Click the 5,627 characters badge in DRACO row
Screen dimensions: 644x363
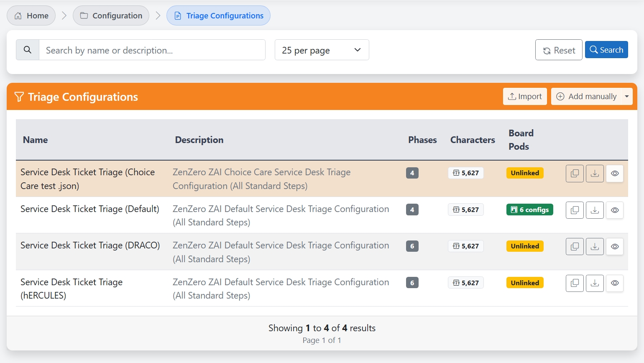click(x=466, y=246)
